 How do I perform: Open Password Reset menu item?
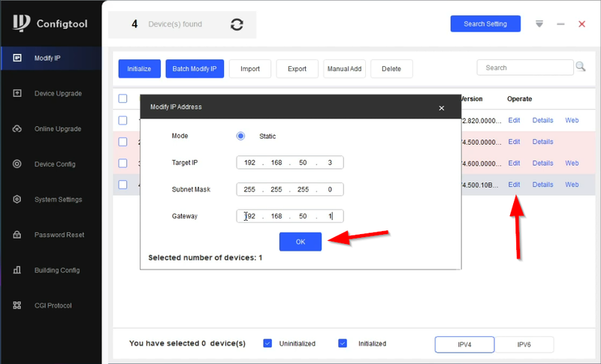(59, 235)
